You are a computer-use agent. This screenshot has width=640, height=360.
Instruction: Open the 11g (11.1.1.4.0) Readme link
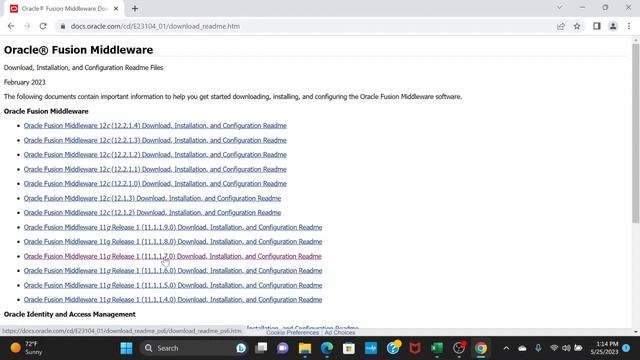click(x=173, y=300)
